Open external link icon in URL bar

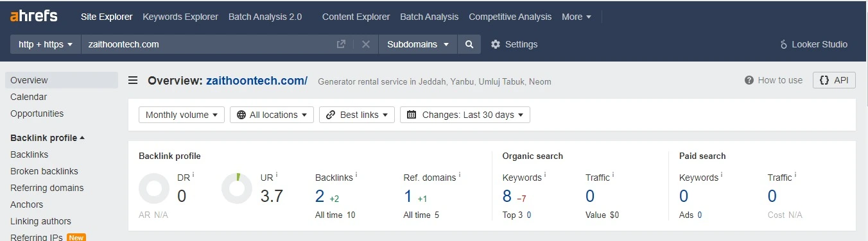(341, 44)
